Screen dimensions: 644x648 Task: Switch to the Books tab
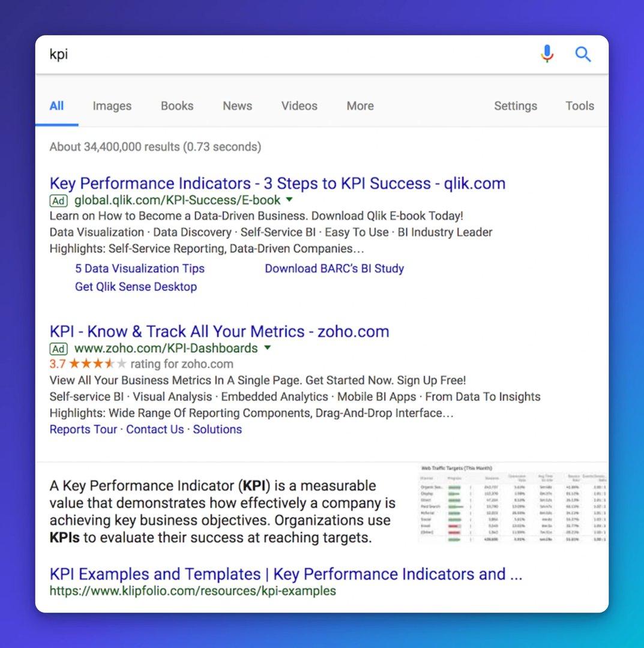[177, 106]
